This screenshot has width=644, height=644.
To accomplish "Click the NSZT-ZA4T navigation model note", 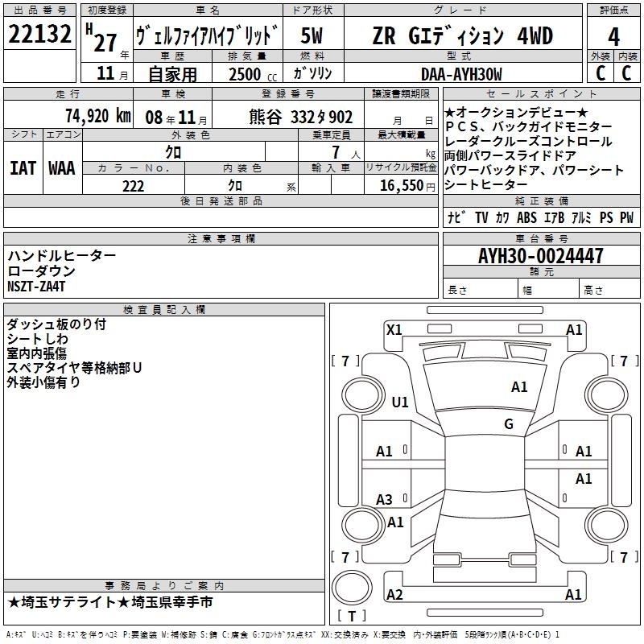I will tap(36, 287).
